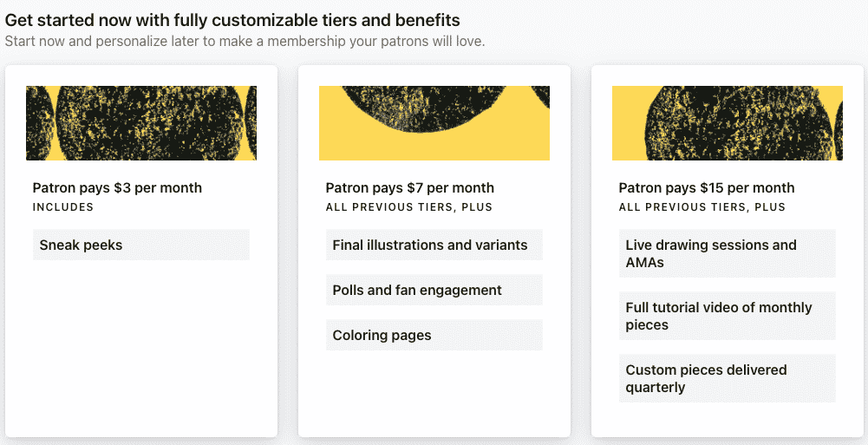Click the Start now and personalize later subtitle

pyautogui.click(x=245, y=41)
